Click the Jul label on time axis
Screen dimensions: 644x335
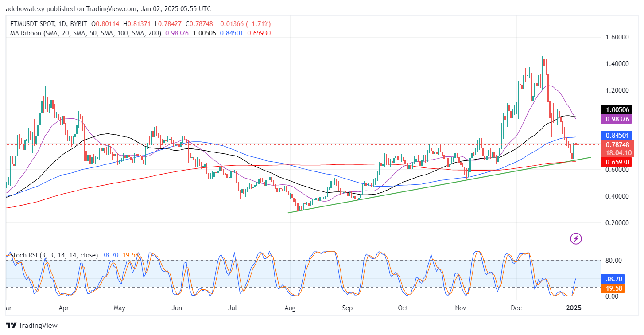pos(233,307)
